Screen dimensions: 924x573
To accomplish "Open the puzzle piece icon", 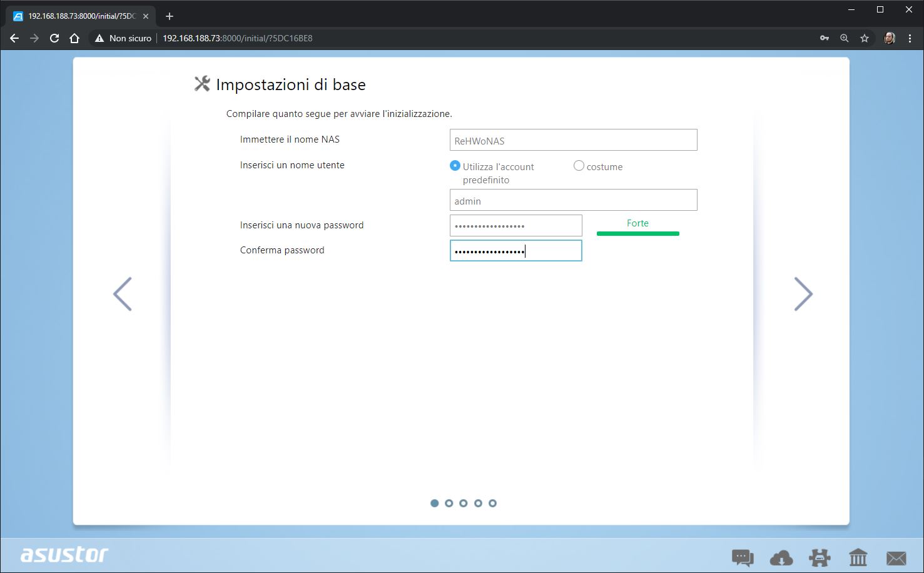I will [x=820, y=557].
